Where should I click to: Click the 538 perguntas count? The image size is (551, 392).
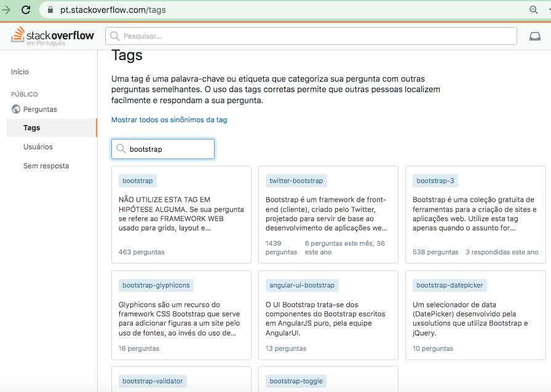click(x=435, y=252)
